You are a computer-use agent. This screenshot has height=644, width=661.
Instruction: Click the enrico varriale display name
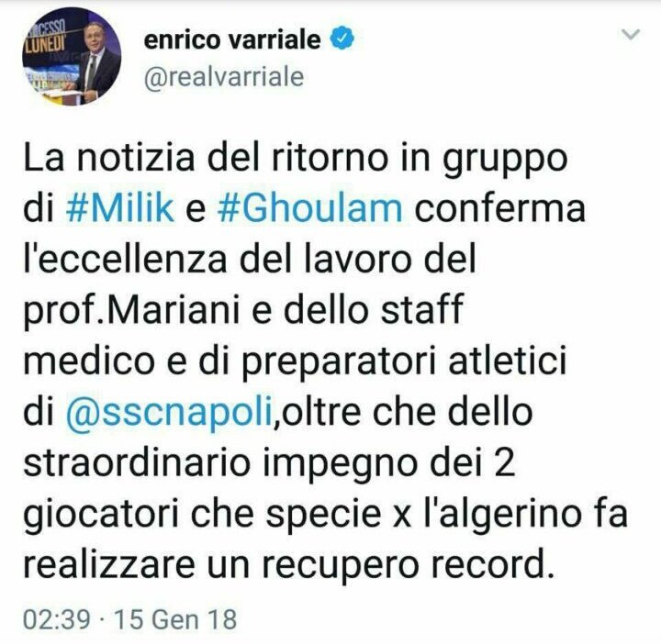pyautogui.click(x=232, y=39)
